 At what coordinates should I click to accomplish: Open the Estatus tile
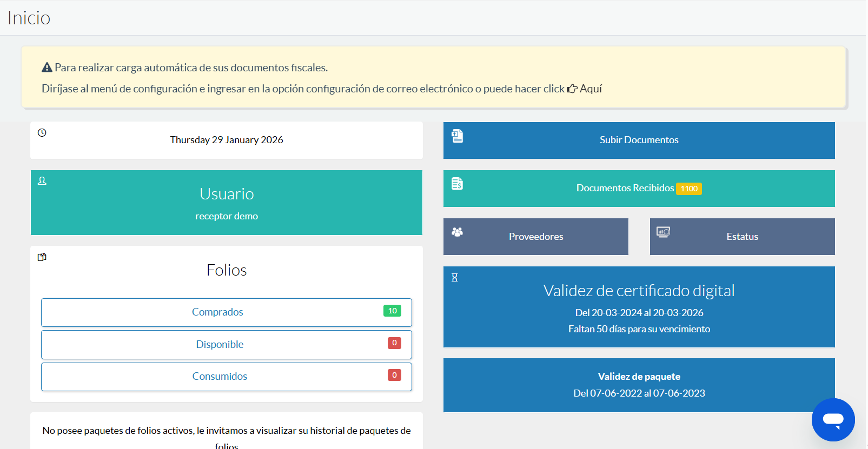click(x=742, y=237)
